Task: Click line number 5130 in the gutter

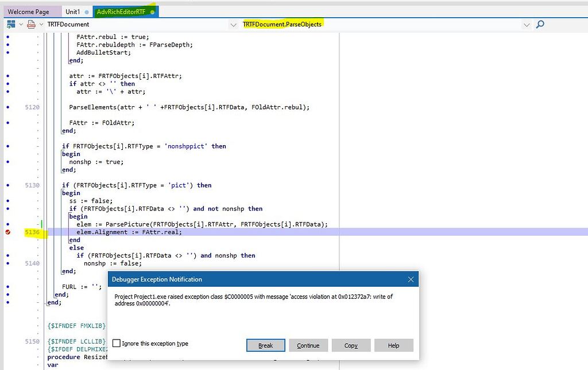Action: (x=32, y=185)
